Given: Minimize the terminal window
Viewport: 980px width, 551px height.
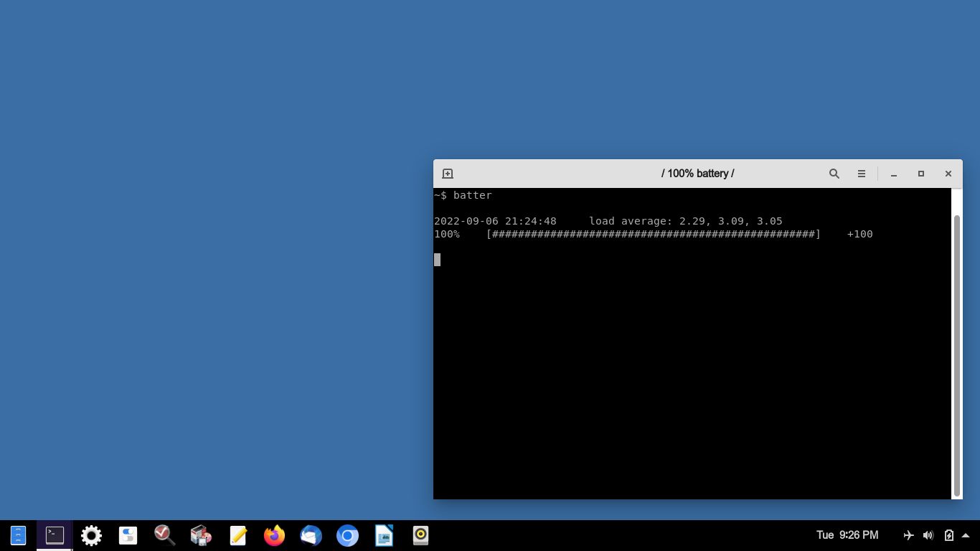Looking at the screenshot, I should click(894, 174).
